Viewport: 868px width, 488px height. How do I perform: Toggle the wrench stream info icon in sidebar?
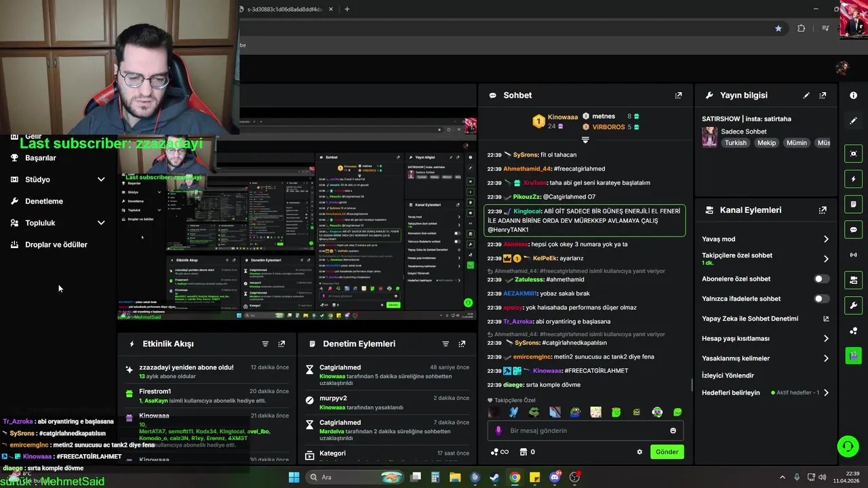[x=854, y=305]
